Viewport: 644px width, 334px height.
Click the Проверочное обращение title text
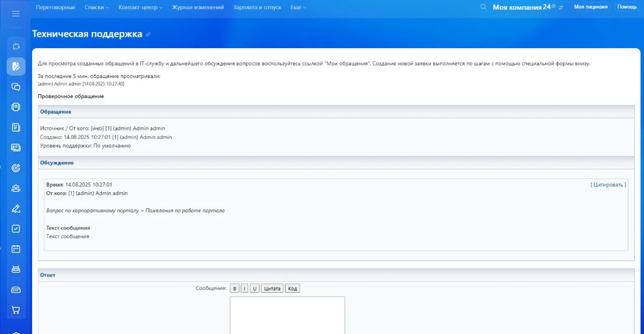coord(71,96)
